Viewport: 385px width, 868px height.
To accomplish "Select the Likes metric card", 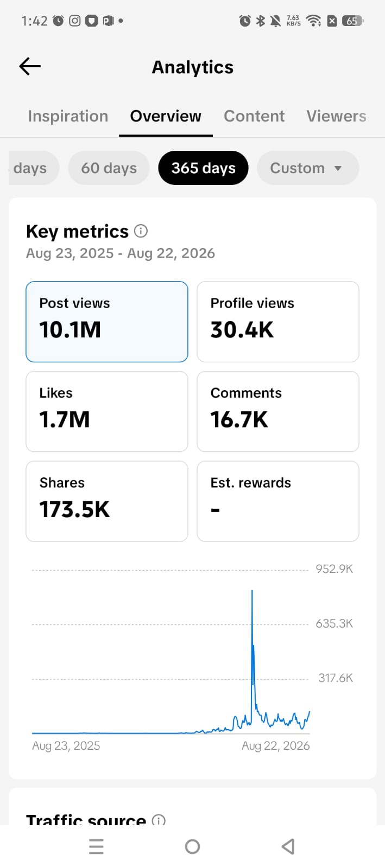I will 107,411.
